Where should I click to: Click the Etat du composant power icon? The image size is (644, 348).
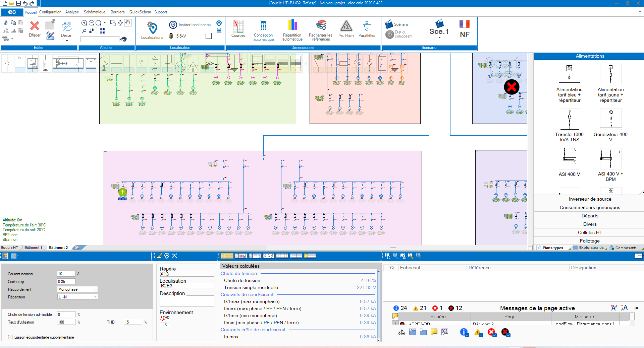389,34
